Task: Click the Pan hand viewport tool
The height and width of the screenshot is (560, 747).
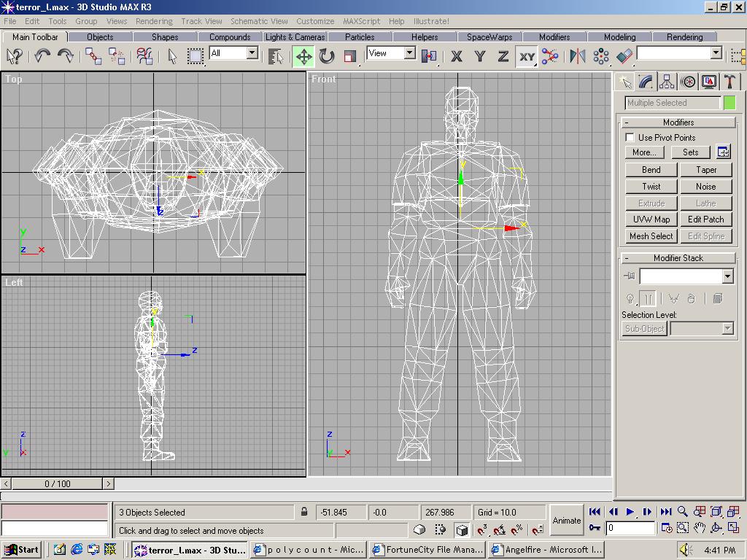Action: pos(700,527)
